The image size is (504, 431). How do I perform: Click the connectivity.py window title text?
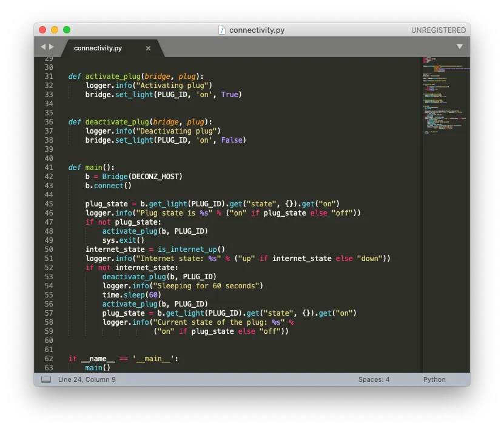tap(257, 30)
